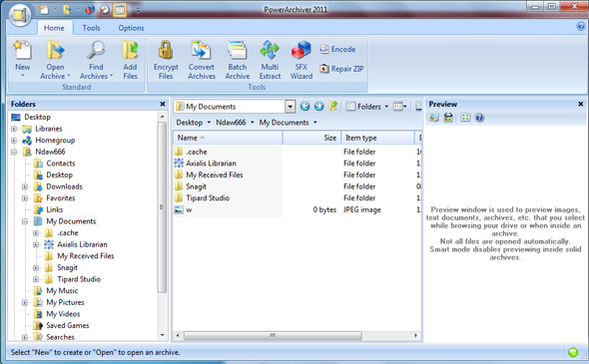Open Batch Archive tool
The width and height of the screenshot is (589, 364).
(238, 60)
